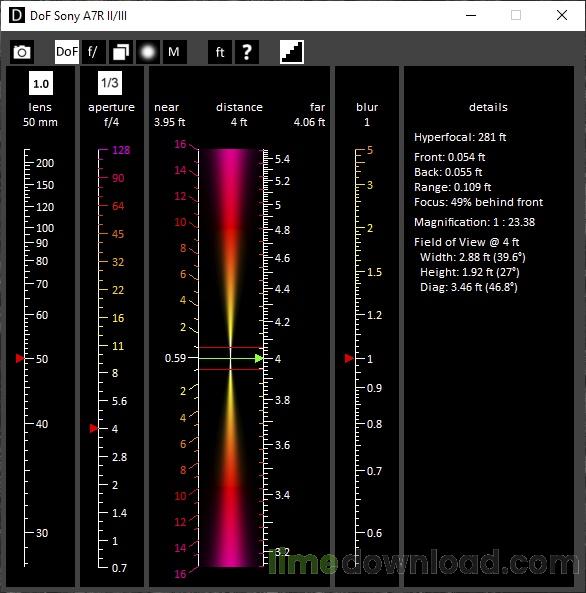Click the Magnification 1 : 23.38 line
The width and height of the screenshot is (586, 593).
click(474, 222)
